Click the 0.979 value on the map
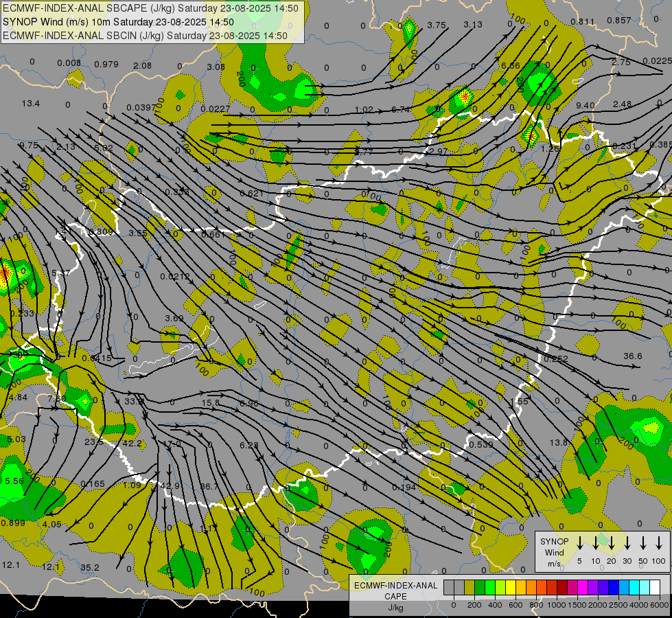This screenshot has height=618, width=672. pos(106,65)
